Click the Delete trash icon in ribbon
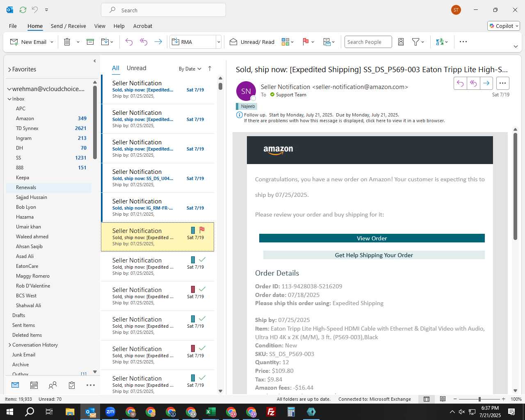This screenshot has width=525, height=420. click(x=67, y=42)
